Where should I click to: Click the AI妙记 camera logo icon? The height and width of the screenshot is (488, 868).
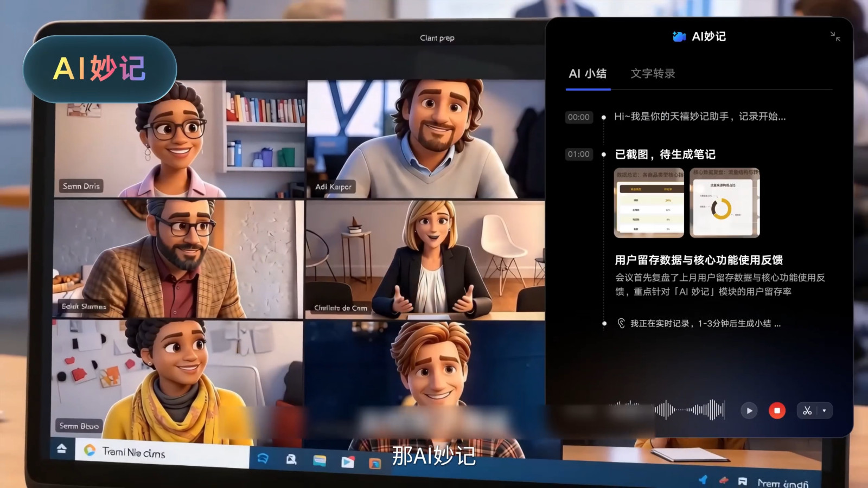[x=679, y=36]
